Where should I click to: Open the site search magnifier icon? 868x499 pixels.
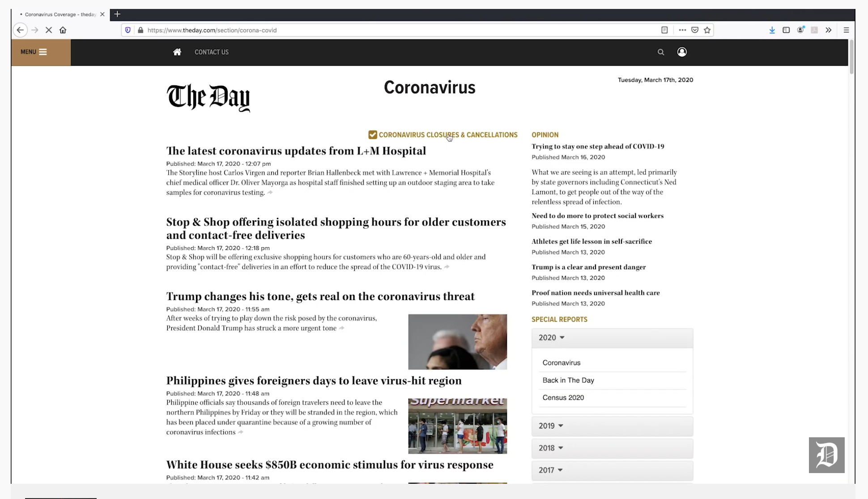pyautogui.click(x=660, y=52)
